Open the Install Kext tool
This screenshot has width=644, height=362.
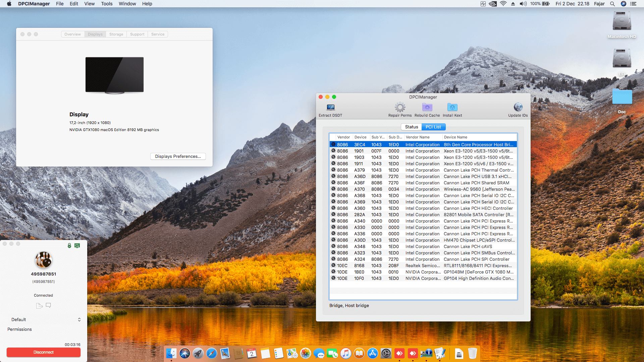452,108
